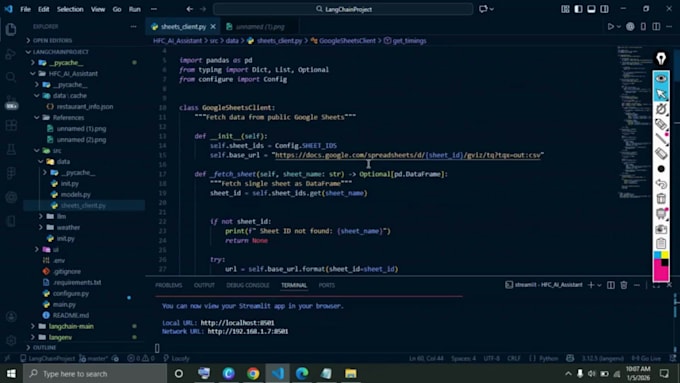Open the clipboard tool in annotation toolbar
Viewport: 680px width, 383px height.
[661, 243]
